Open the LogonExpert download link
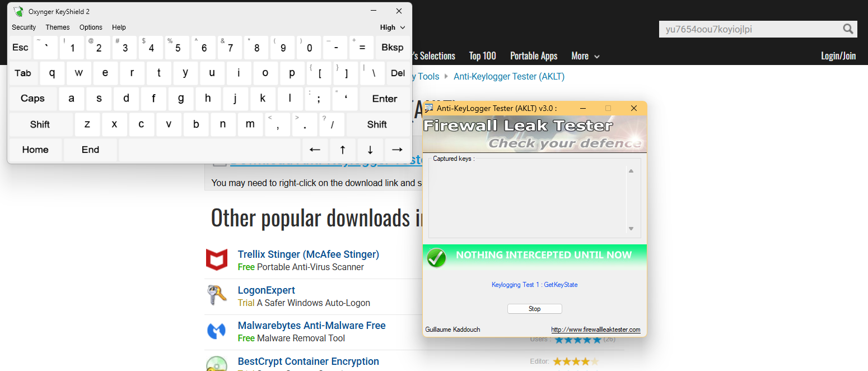Viewport: 868px width, 371px height. pos(267,290)
